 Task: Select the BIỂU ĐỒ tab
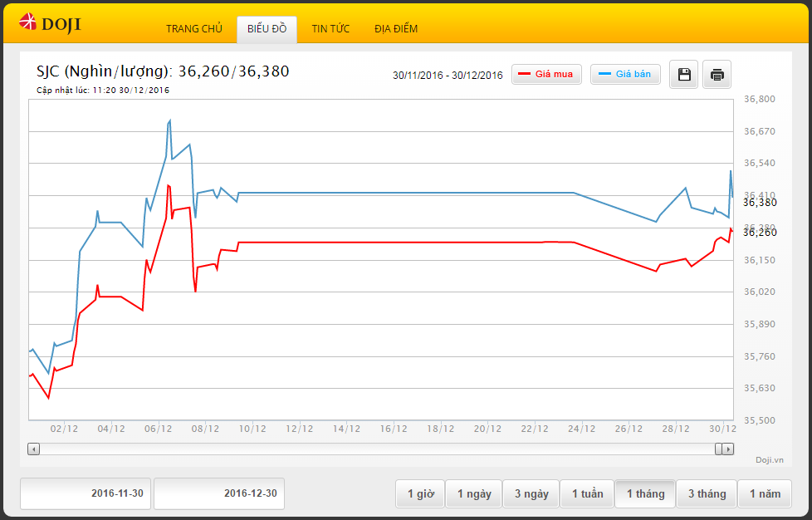click(267, 29)
